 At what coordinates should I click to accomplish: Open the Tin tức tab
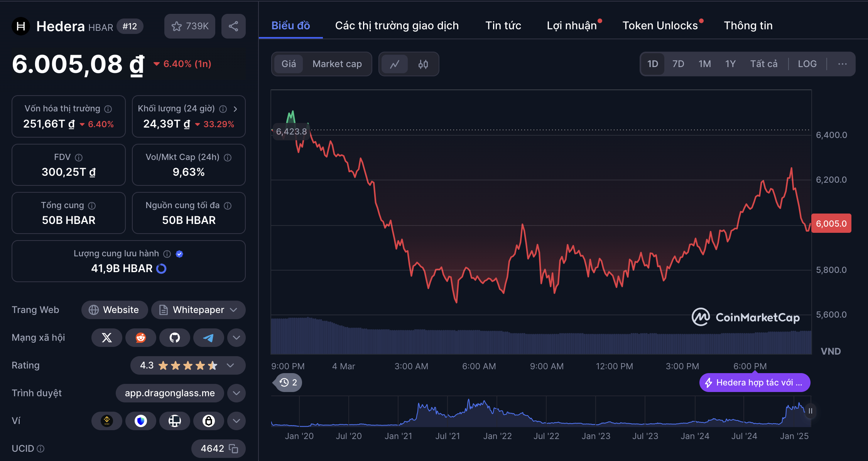(503, 25)
